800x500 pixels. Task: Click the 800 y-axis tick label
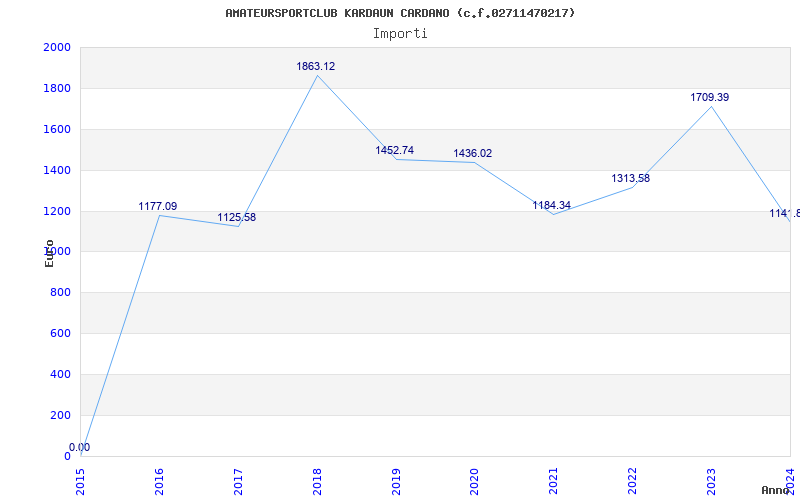click(61, 293)
